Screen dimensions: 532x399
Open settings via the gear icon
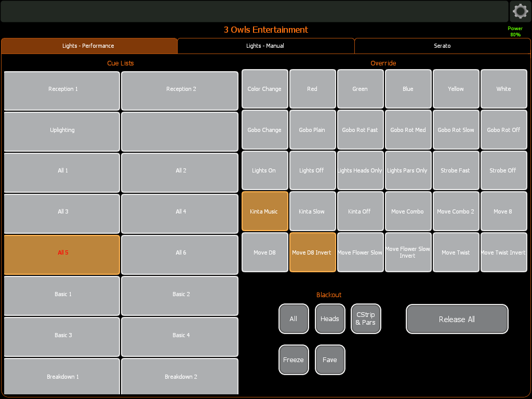520,11
